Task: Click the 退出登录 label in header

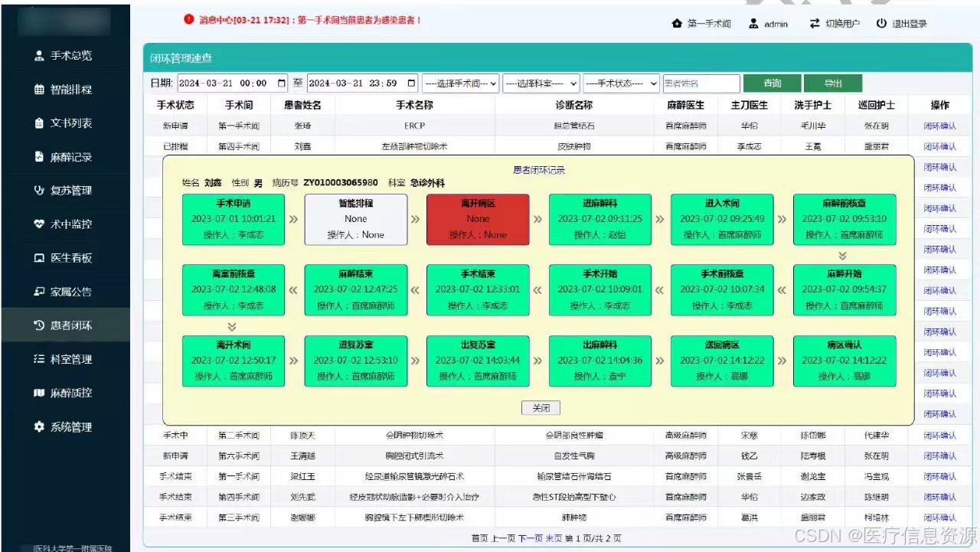Action: [910, 24]
